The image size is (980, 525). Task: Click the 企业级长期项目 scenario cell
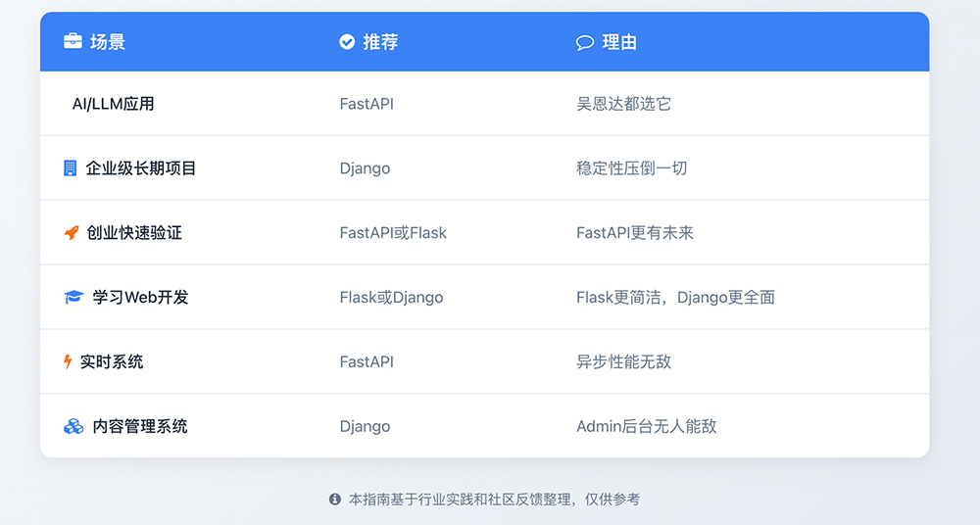tap(140, 168)
